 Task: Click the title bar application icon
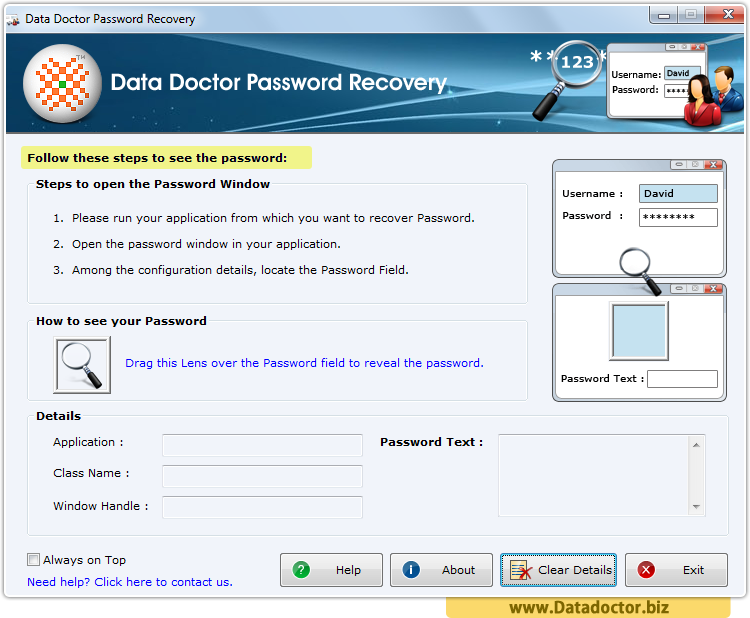click(13, 20)
